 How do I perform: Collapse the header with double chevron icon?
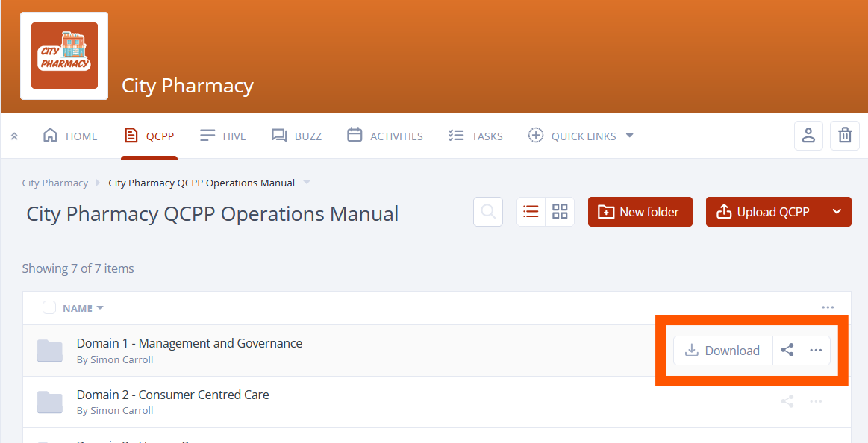(14, 136)
